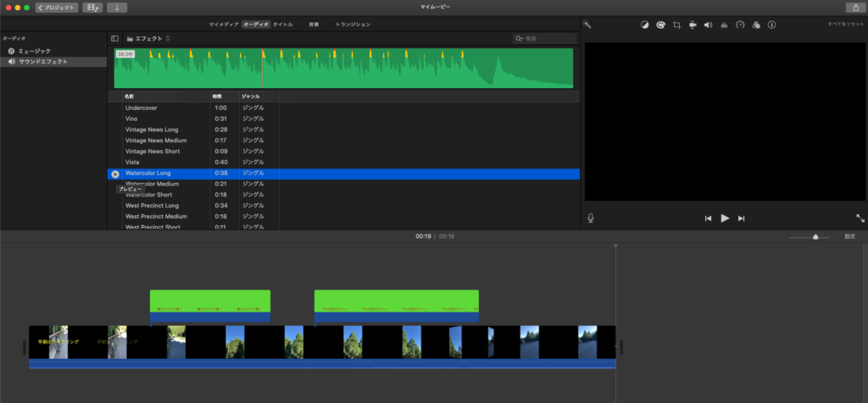This screenshot has height=403, width=868.
Task: Open the color correction palette tool
Action: pyautogui.click(x=660, y=25)
